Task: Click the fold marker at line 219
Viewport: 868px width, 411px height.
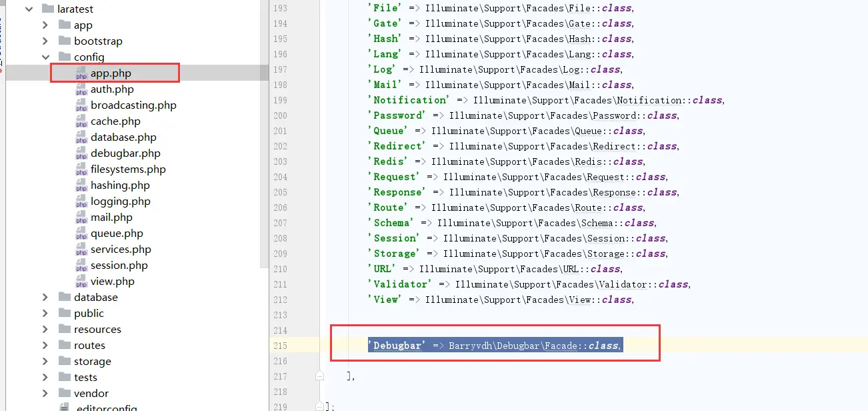Action: coord(319,406)
